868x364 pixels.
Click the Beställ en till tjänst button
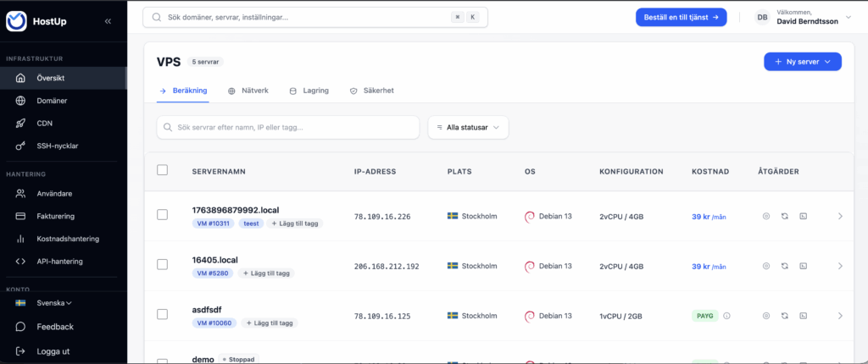(x=681, y=17)
